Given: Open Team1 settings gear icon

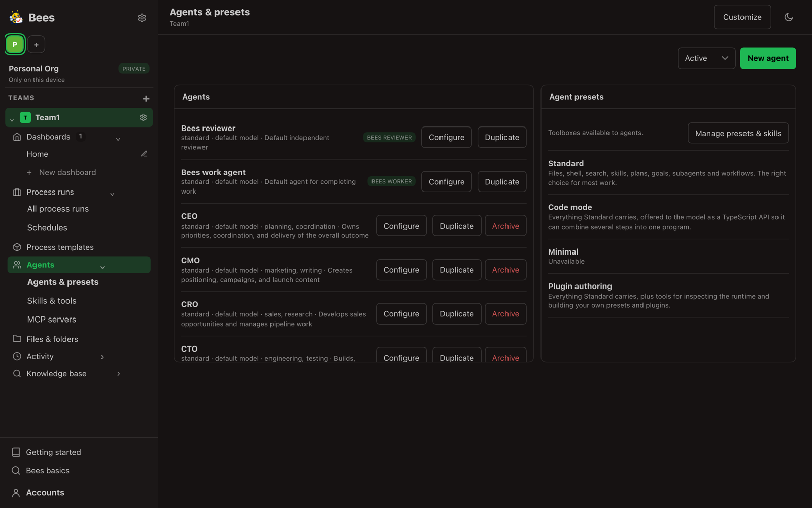Looking at the screenshot, I should tap(143, 117).
